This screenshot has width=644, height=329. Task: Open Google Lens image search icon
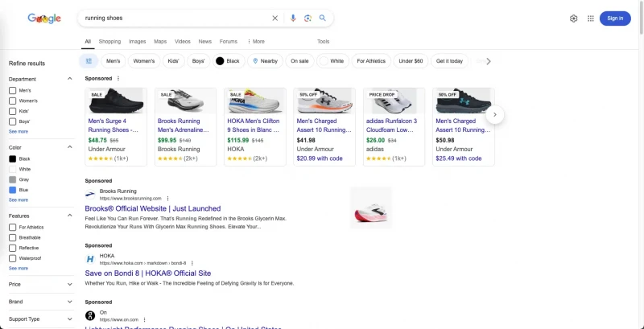coord(308,18)
